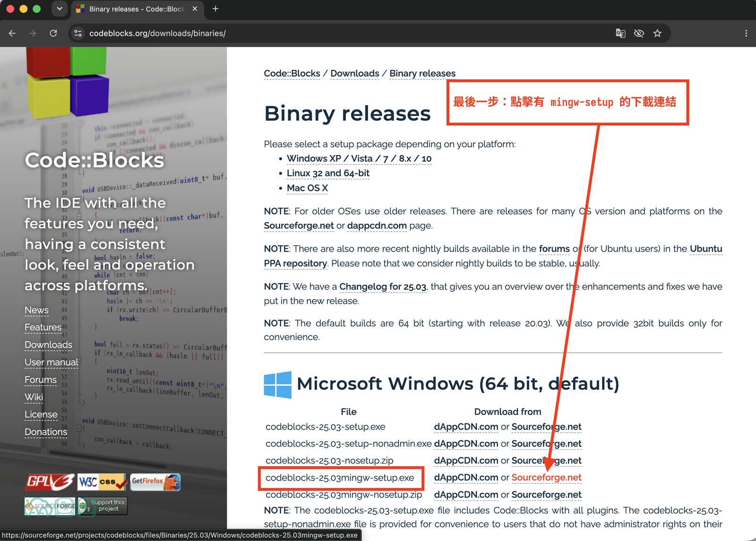The height and width of the screenshot is (541, 756).
Task: Click Microsoft Windows (64 bit, default) heading
Action: 458,384
